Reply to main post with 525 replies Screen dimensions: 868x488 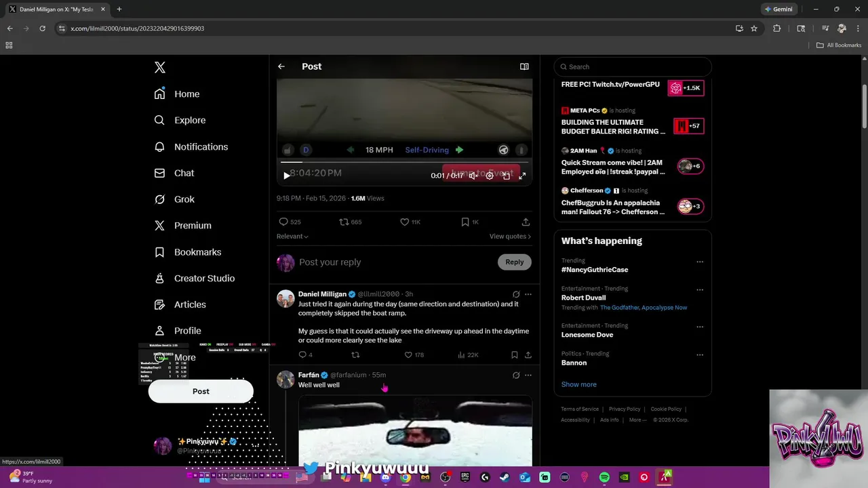tap(290, 222)
